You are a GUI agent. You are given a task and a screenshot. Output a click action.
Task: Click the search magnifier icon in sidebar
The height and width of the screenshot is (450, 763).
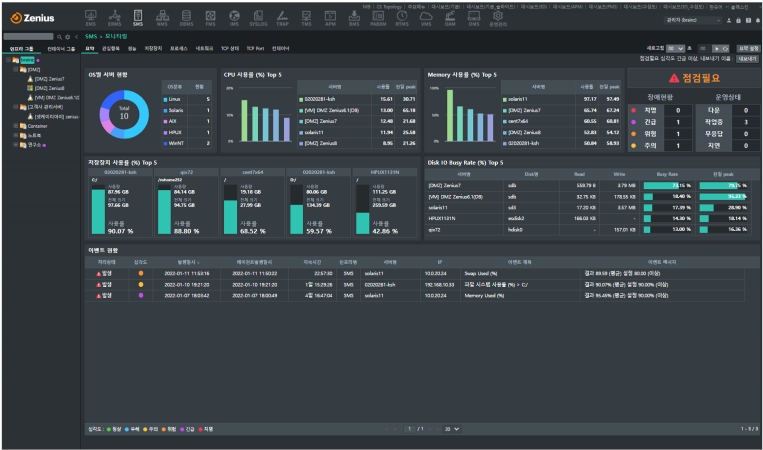(58, 36)
